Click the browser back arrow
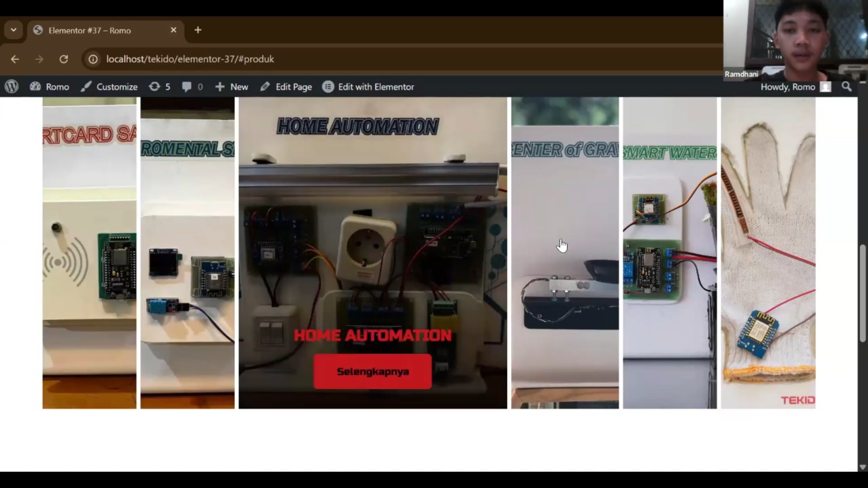Image resolution: width=868 pixels, height=488 pixels. click(15, 59)
